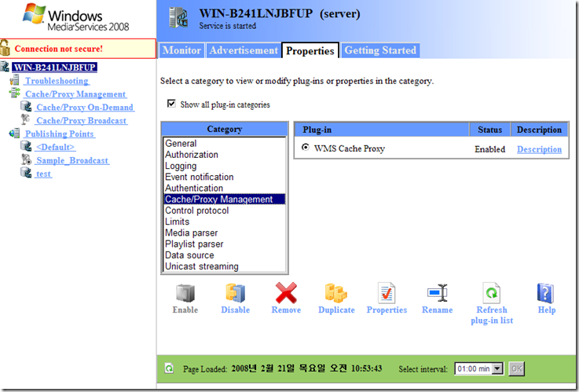
Task: Click the Cache/Proxy On-Demand tree icon
Action: point(26,107)
